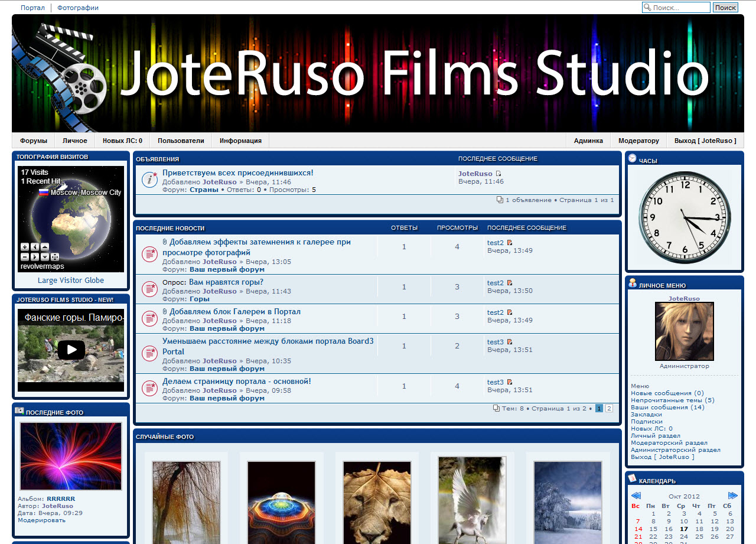Click the zoom-in plus button on visitor globe
756x544 pixels.
pos(25,247)
